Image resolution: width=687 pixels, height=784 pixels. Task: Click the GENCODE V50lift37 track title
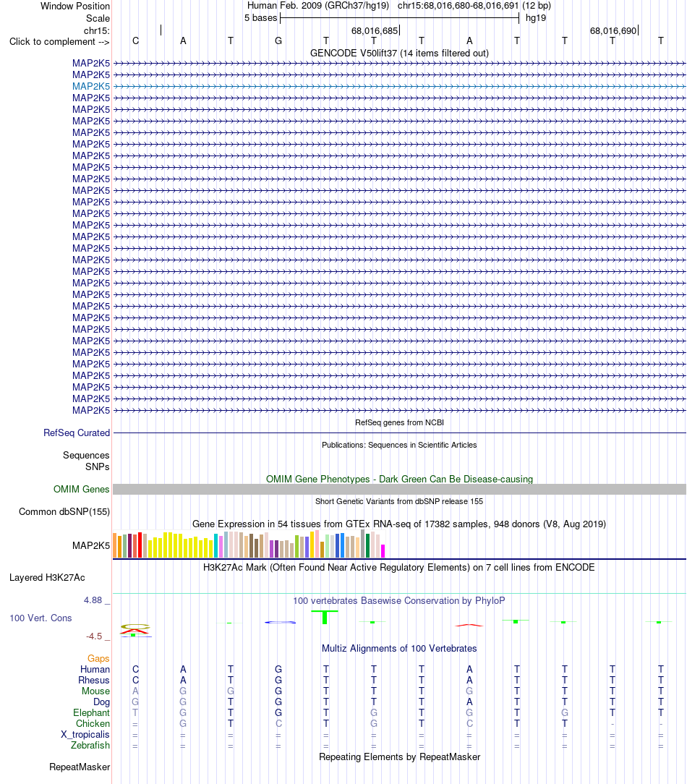click(x=399, y=53)
